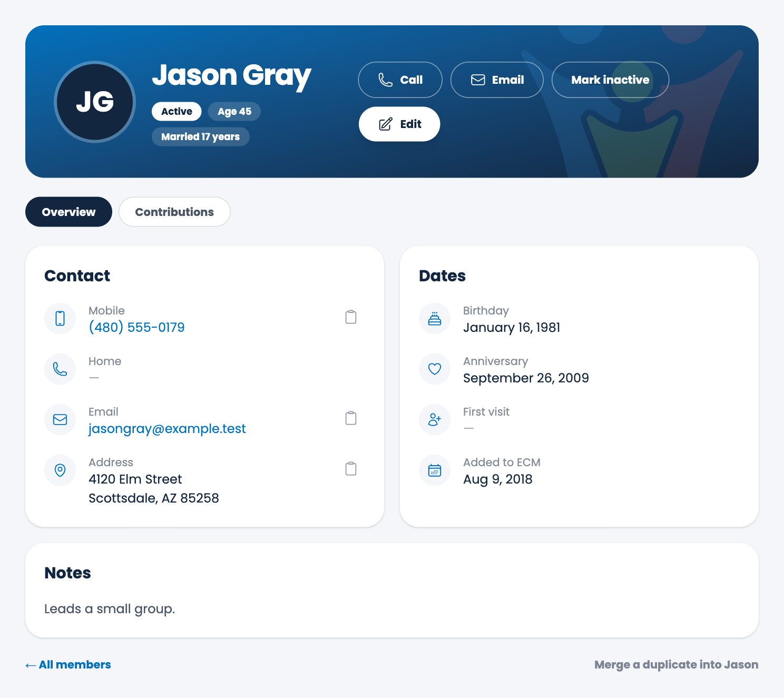Click the Notes section heading
Screen dimensions: 784x698
(x=68, y=573)
